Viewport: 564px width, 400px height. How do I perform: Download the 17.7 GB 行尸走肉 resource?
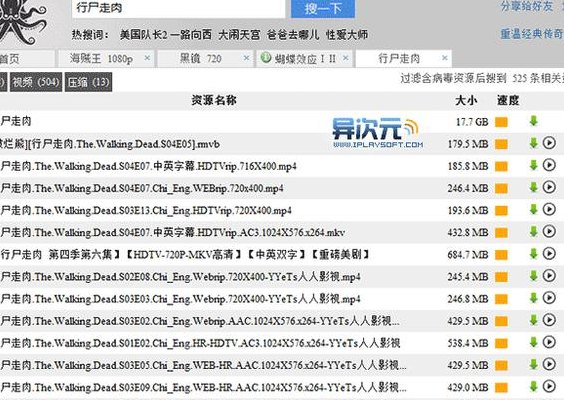coord(533,121)
